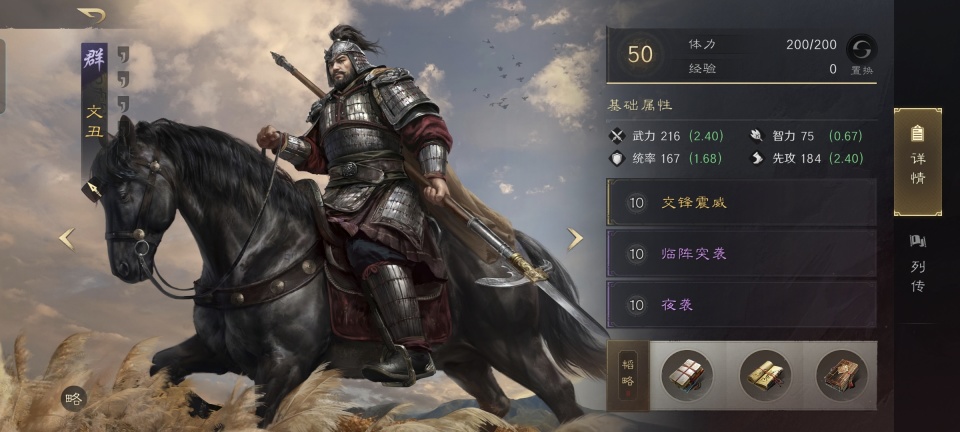Tap the 统率 shield icon
The height and width of the screenshot is (432, 960).
tap(617, 158)
